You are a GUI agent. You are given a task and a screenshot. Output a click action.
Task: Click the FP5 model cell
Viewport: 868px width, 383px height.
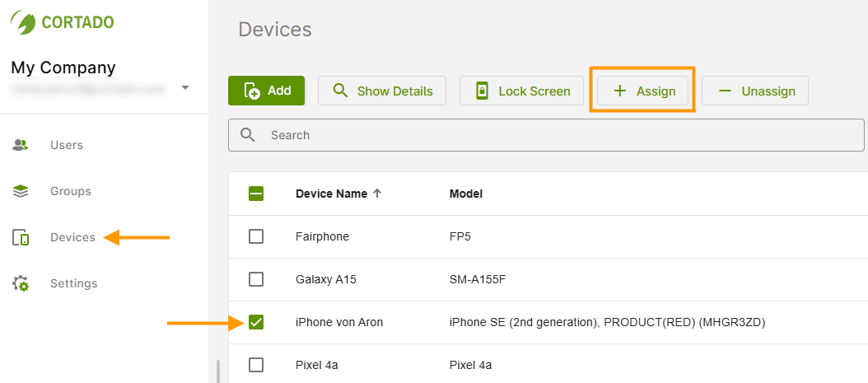(460, 237)
